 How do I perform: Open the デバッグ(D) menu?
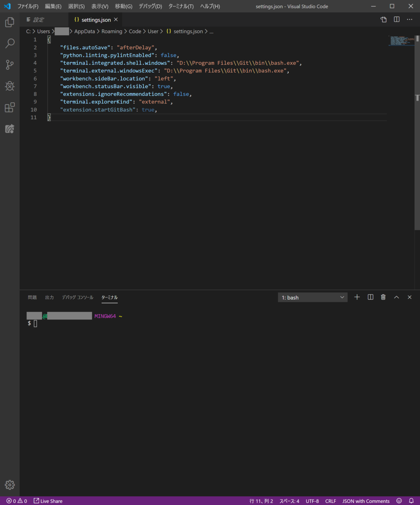coord(150,6)
